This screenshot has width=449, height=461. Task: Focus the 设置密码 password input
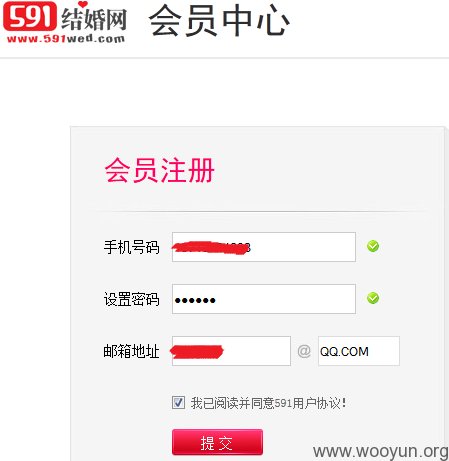pos(264,299)
